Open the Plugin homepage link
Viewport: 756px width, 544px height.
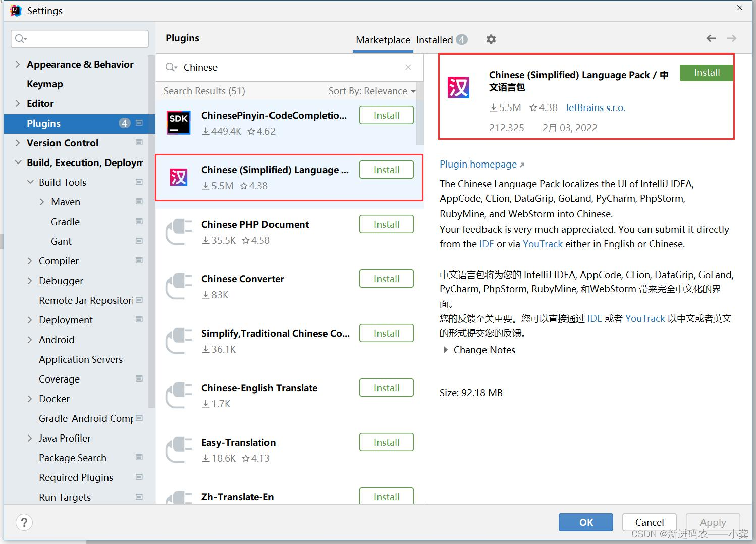pos(482,164)
